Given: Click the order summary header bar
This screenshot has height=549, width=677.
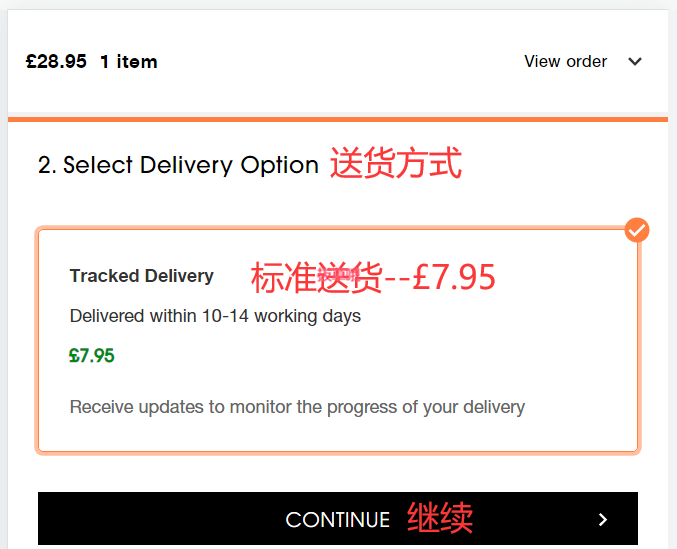Looking at the screenshot, I should point(338,61).
